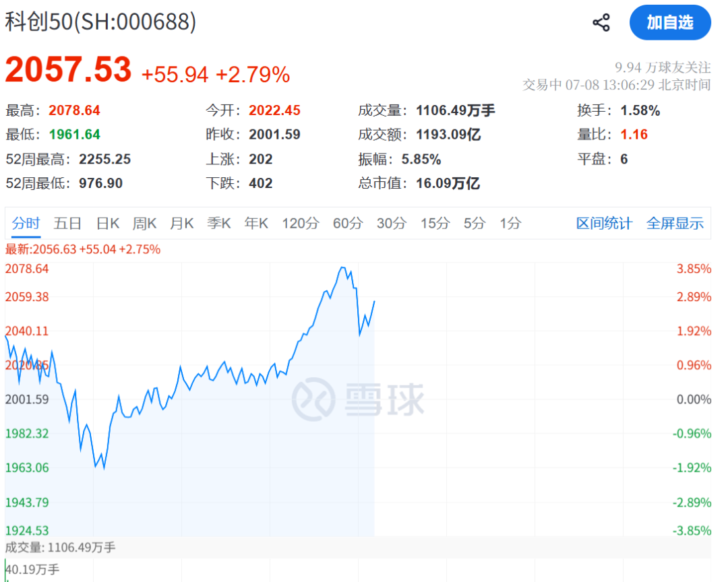
Task: Switch to 120分 chart tab
Action: pos(301,223)
